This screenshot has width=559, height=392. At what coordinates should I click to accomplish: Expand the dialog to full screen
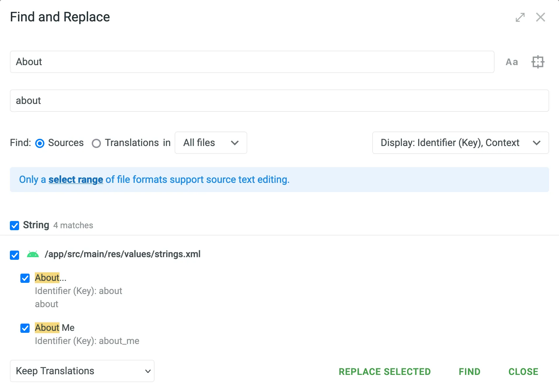click(x=520, y=17)
